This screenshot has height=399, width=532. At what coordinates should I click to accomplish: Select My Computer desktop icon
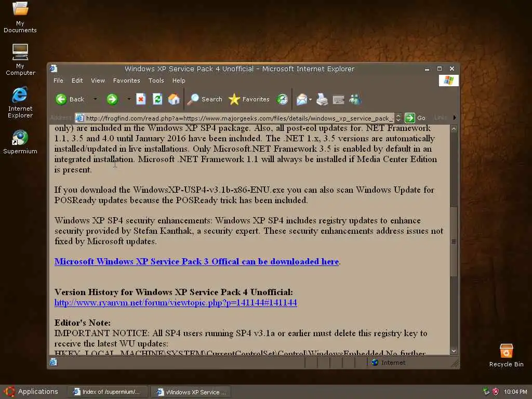20,59
